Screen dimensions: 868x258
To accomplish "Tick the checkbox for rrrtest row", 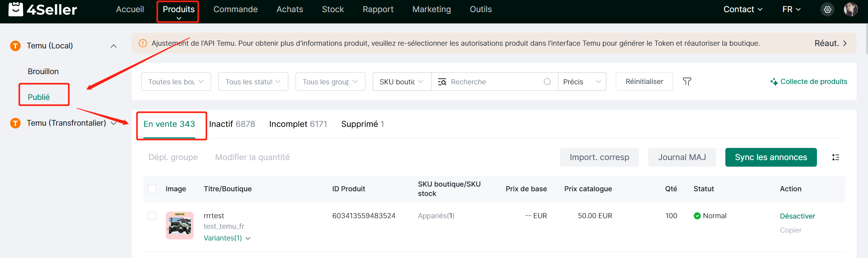I will (x=152, y=216).
